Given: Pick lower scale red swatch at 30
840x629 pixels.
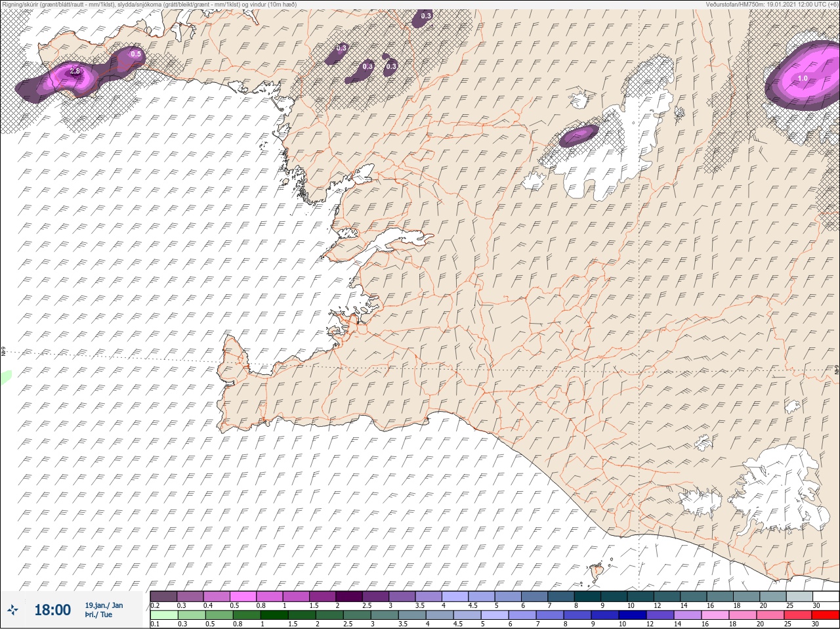Looking at the screenshot, I should click(826, 615).
